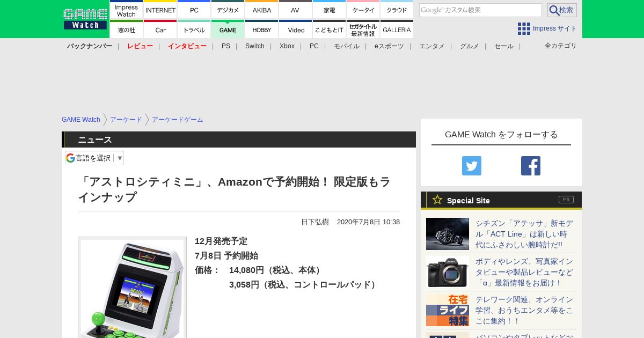This screenshot has height=338, width=644.
Task: Open テレワーク関連 article link
Action: (524, 310)
